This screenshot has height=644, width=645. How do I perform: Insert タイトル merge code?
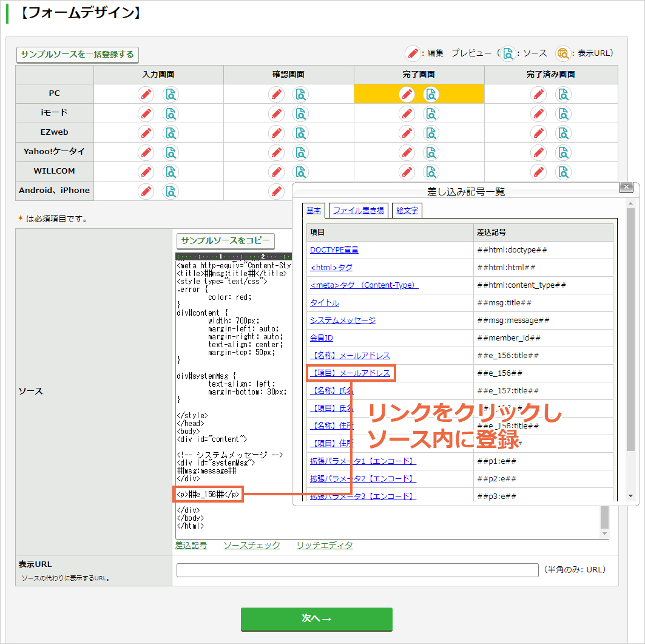pyautogui.click(x=325, y=303)
